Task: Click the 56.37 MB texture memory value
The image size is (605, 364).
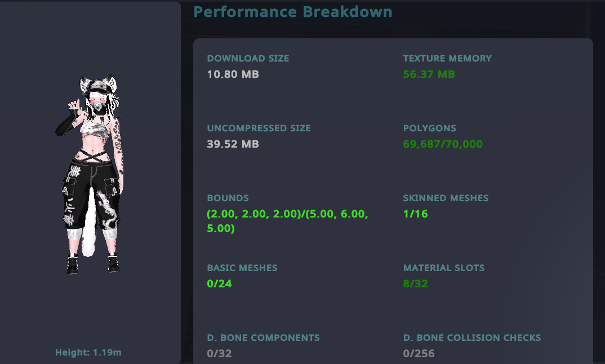Action: pyautogui.click(x=429, y=74)
